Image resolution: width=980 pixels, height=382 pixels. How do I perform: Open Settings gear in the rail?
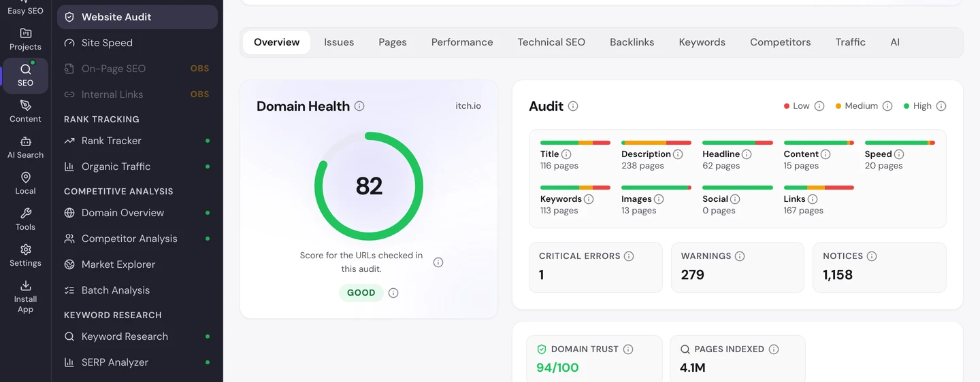pos(25,256)
